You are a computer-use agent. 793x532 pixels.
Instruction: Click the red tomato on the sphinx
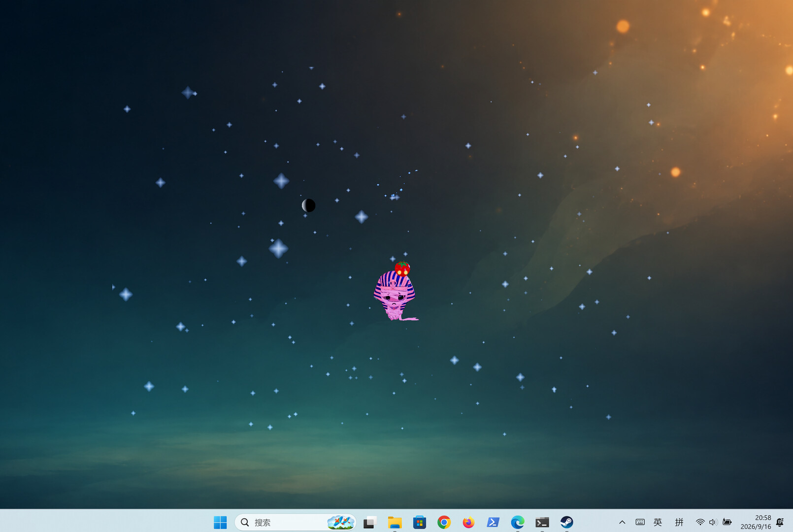pos(402,268)
